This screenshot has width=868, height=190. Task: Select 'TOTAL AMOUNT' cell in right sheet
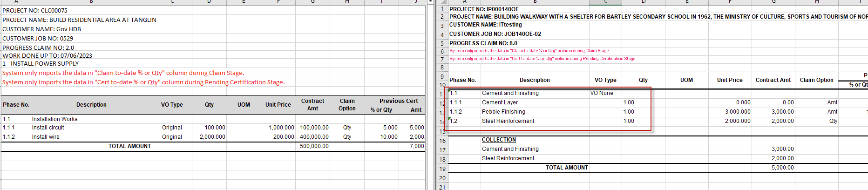pos(567,168)
